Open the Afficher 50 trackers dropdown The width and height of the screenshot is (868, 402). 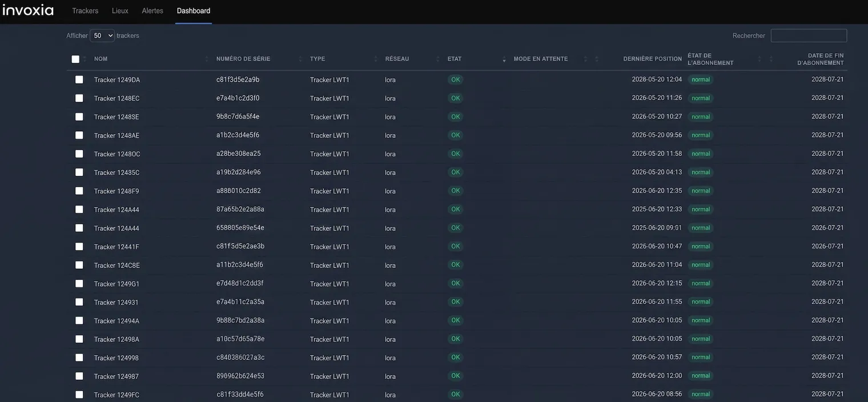tap(102, 35)
